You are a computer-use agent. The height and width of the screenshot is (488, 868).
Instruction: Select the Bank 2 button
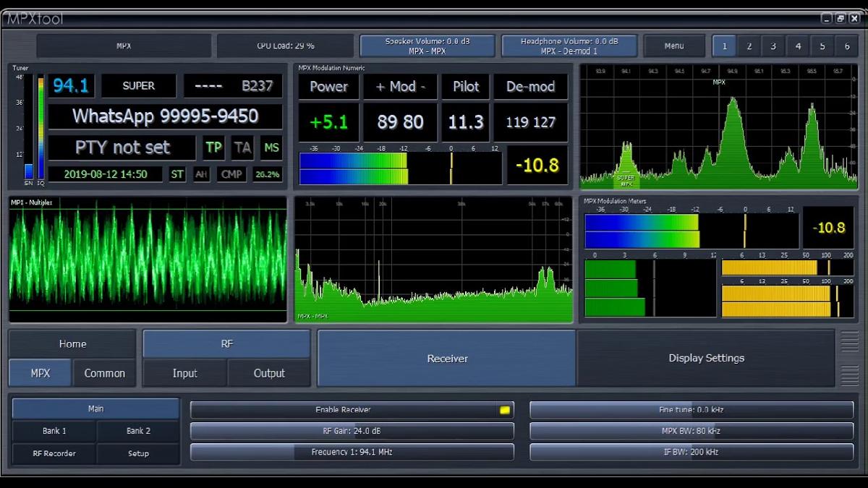pos(138,431)
